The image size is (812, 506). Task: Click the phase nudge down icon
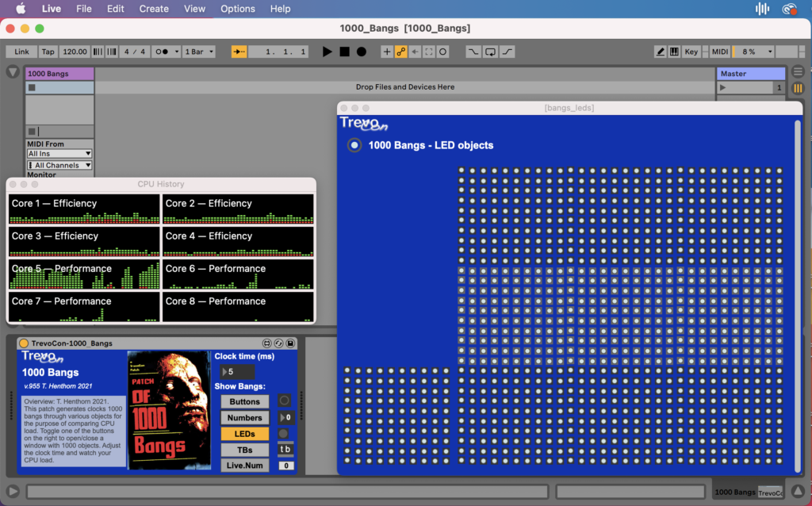[98, 52]
